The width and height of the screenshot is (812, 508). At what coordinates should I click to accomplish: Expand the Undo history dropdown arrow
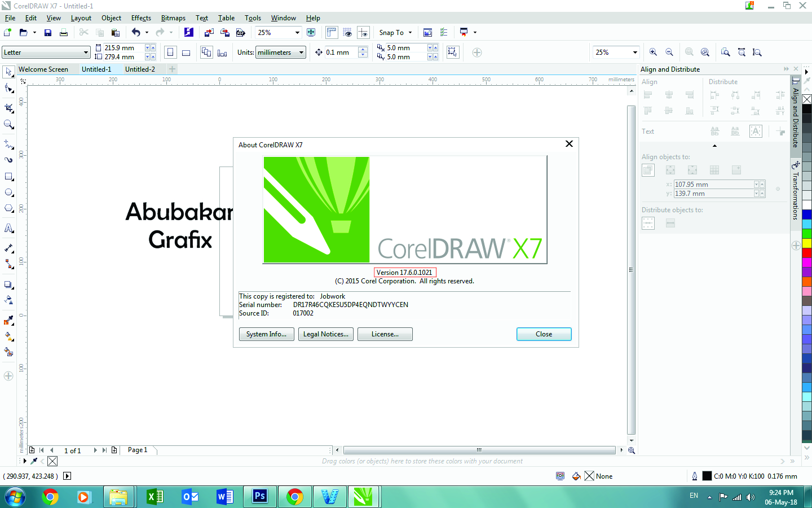point(147,33)
